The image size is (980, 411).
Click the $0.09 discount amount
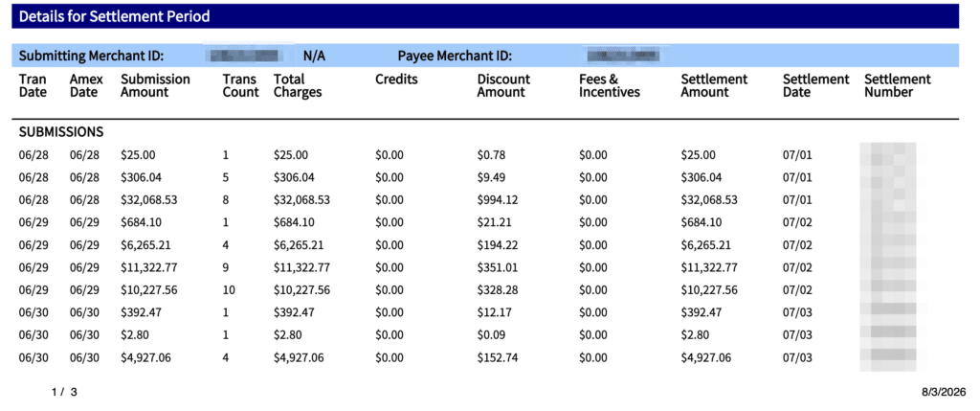coord(491,335)
